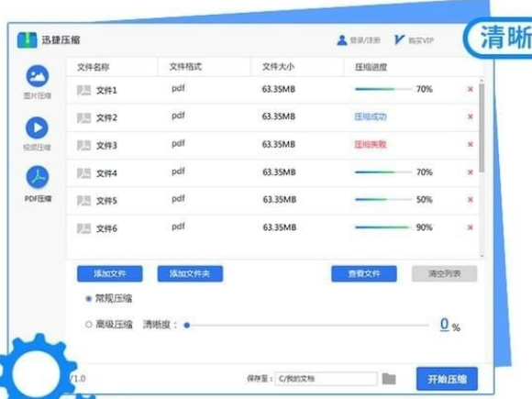
Task: Click the 压缩进度 column header
Action: [x=371, y=67]
